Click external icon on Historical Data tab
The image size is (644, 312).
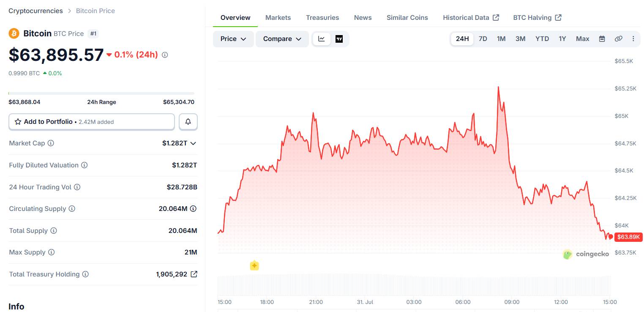(x=496, y=17)
